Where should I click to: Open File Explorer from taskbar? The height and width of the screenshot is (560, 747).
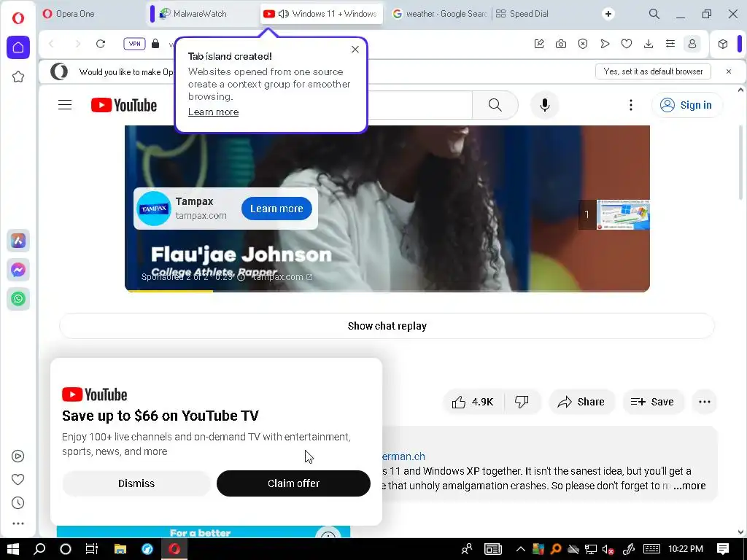tap(120, 549)
